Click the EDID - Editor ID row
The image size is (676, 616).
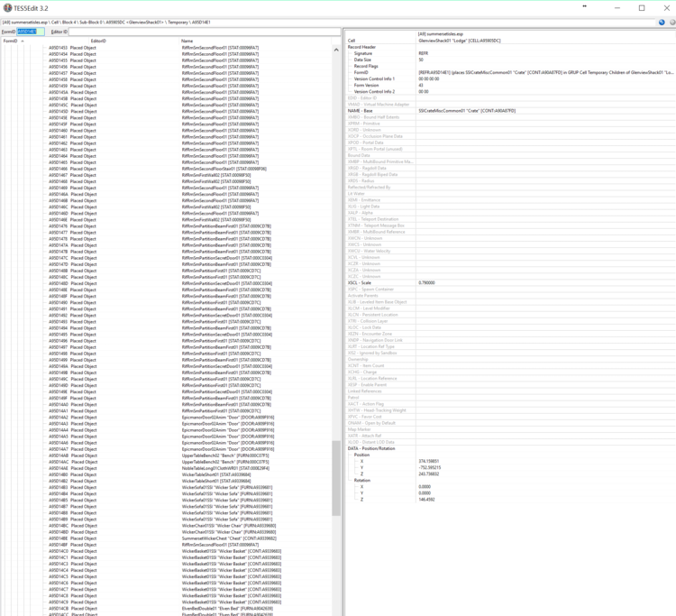pyautogui.click(x=510, y=98)
